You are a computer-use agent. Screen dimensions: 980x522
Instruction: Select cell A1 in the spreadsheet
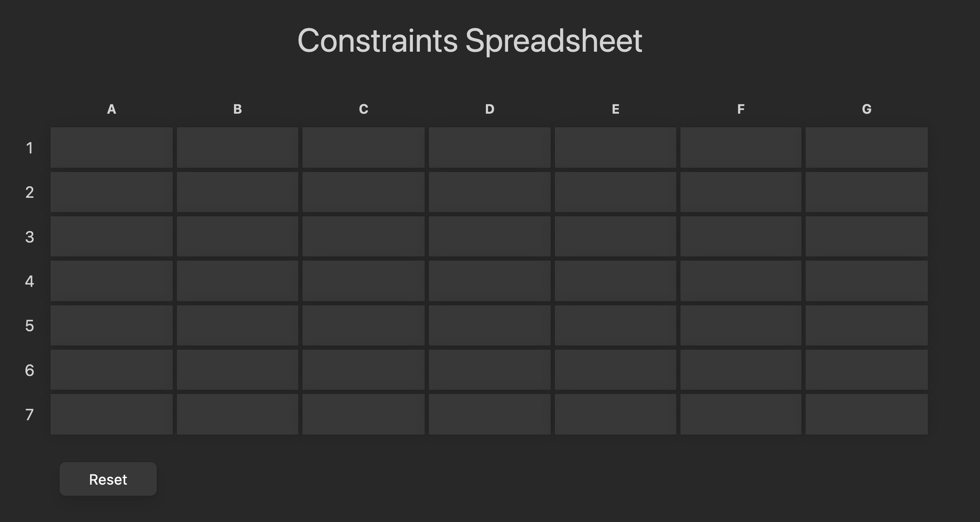(x=112, y=147)
